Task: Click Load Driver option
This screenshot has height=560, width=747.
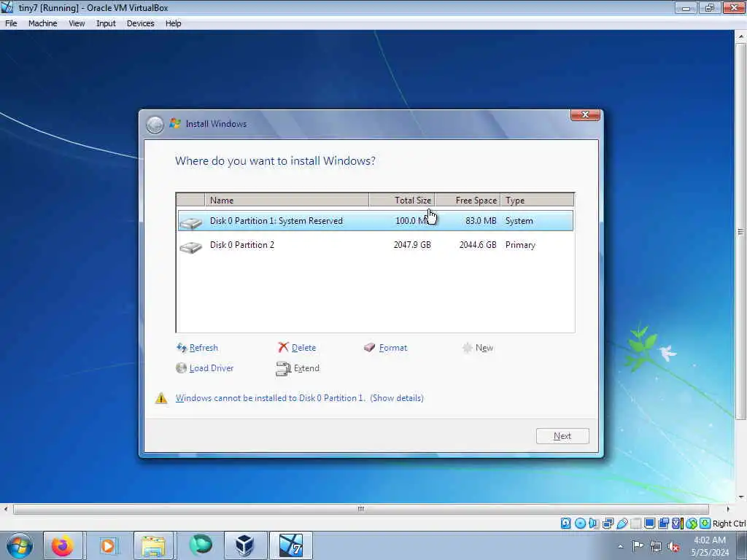Action: click(x=205, y=368)
